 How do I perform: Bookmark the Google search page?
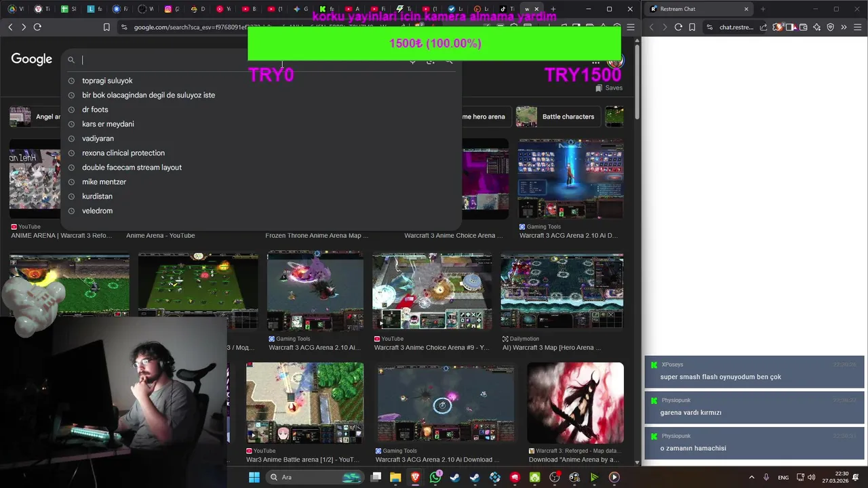[x=106, y=27]
